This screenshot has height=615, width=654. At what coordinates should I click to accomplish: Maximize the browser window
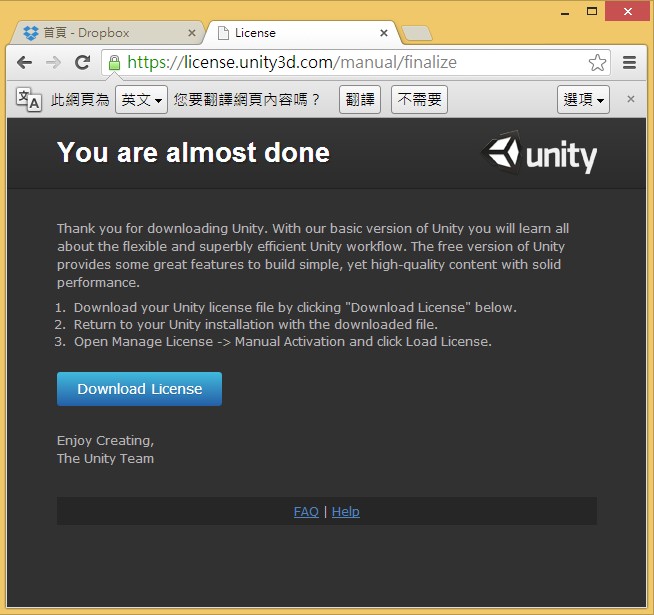(x=591, y=11)
